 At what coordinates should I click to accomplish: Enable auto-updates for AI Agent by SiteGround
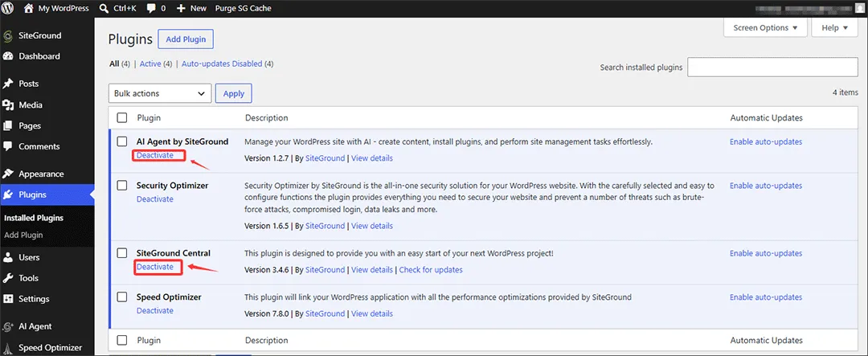click(766, 141)
